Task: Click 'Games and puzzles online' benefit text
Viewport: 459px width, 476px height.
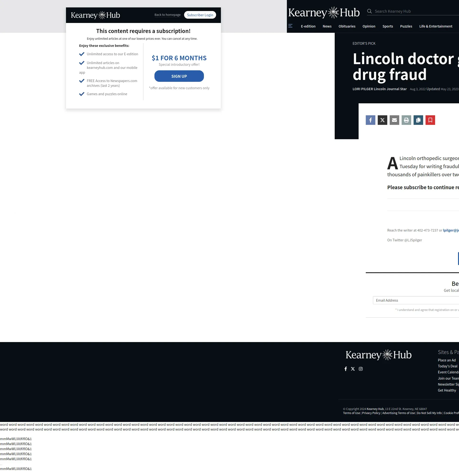Action: 107,94
